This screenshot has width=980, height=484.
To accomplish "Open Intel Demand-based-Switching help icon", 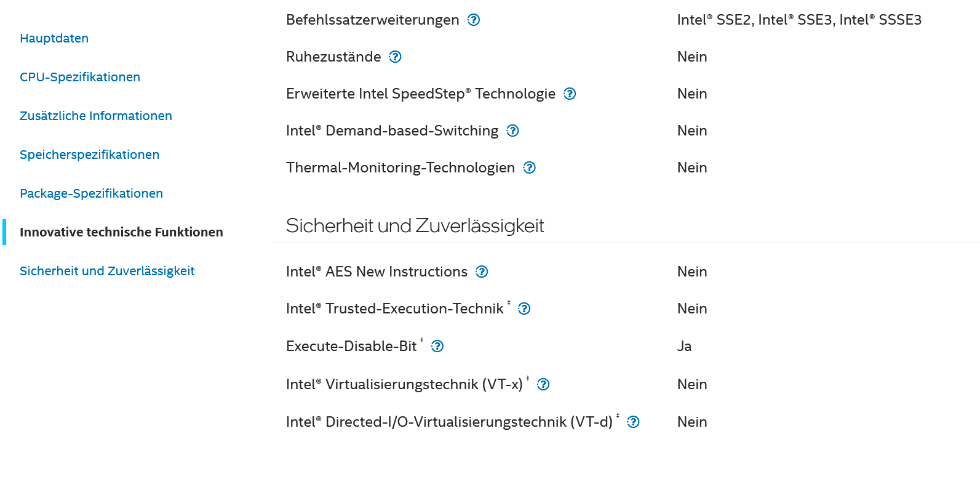I will (x=512, y=131).
